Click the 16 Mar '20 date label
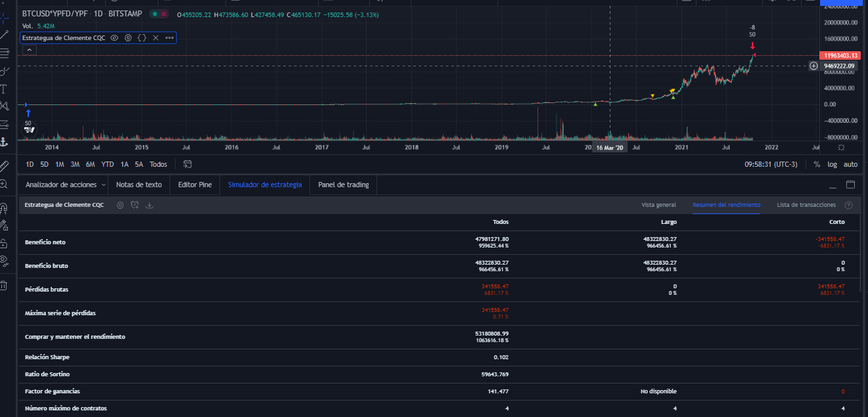 pyautogui.click(x=610, y=148)
